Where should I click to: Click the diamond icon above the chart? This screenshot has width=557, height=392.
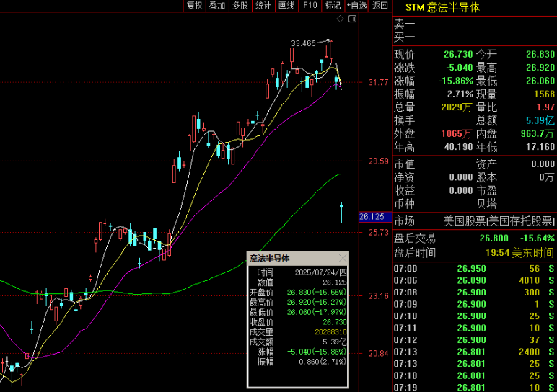pos(341,19)
